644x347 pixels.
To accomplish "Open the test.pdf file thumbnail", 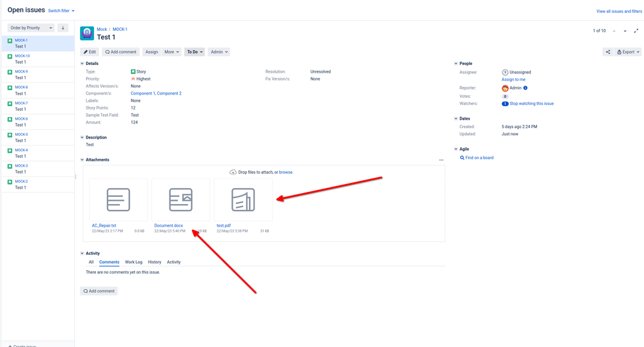I will pyautogui.click(x=243, y=200).
